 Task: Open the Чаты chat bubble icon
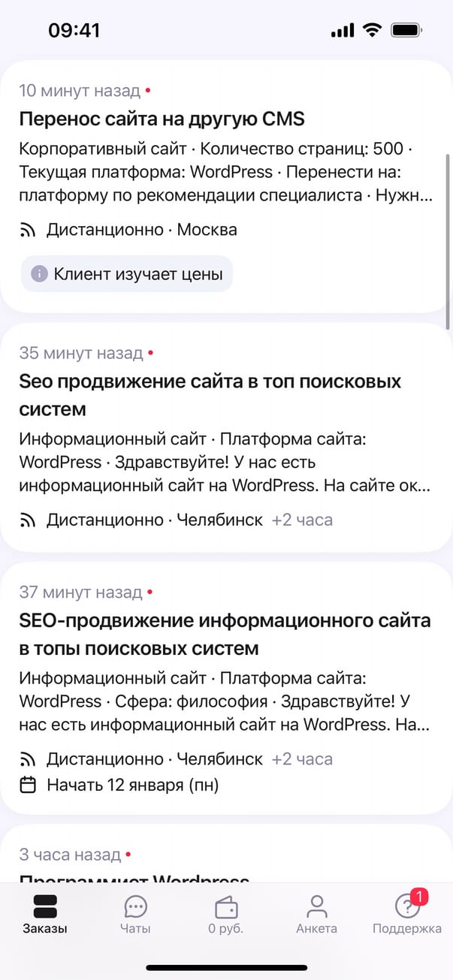[x=136, y=906]
